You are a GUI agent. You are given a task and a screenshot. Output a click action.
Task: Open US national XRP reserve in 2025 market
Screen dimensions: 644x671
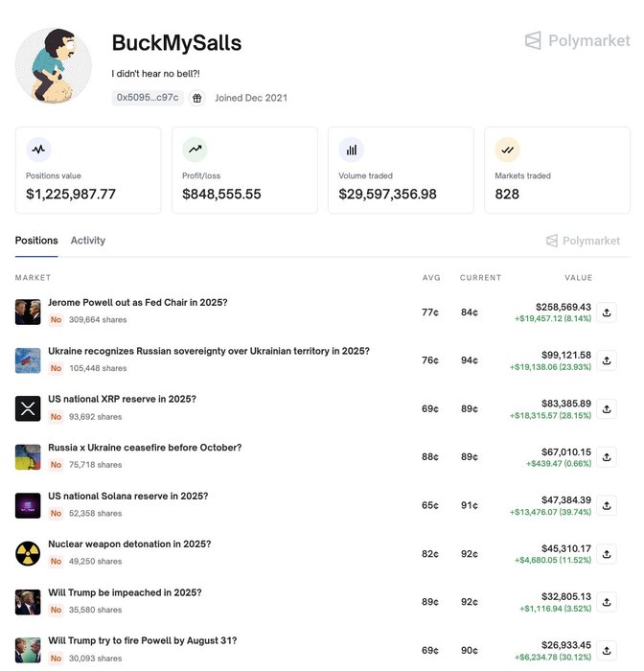(x=122, y=399)
